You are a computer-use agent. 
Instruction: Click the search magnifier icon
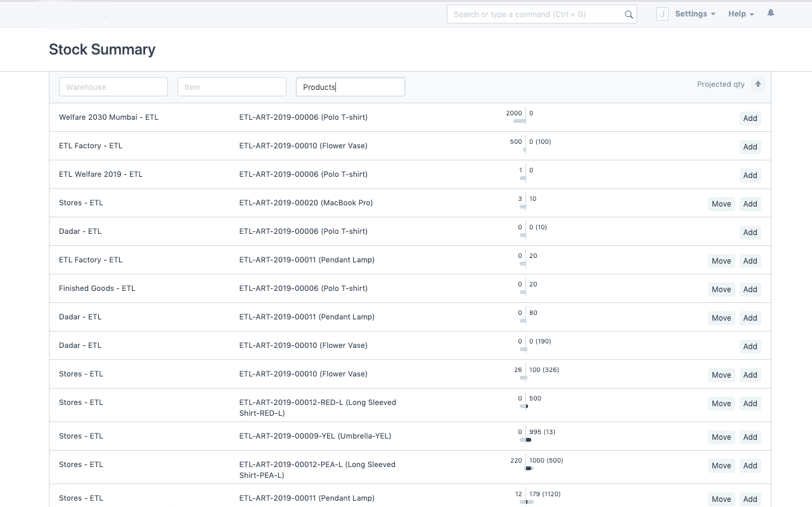pyautogui.click(x=629, y=15)
